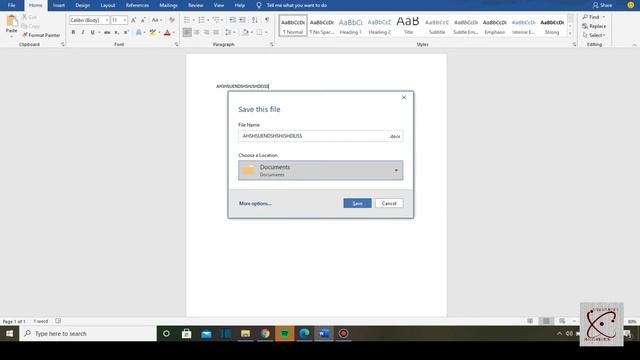Viewport: 640px width, 360px height.
Task: Click the Cancel button in dialog
Action: [x=389, y=203]
